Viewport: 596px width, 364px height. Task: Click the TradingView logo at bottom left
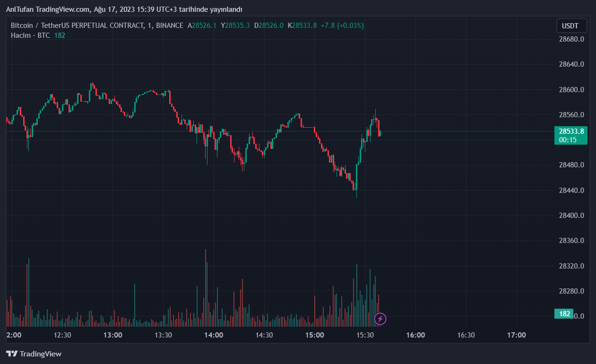pos(34,354)
